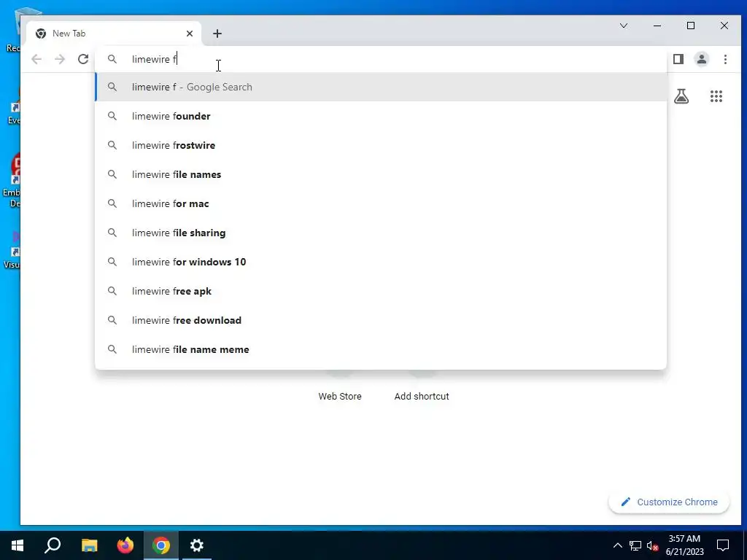Click muted volume tray icon
Image resolution: width=747 pixels, height=560 pixels.
point(653,545)
